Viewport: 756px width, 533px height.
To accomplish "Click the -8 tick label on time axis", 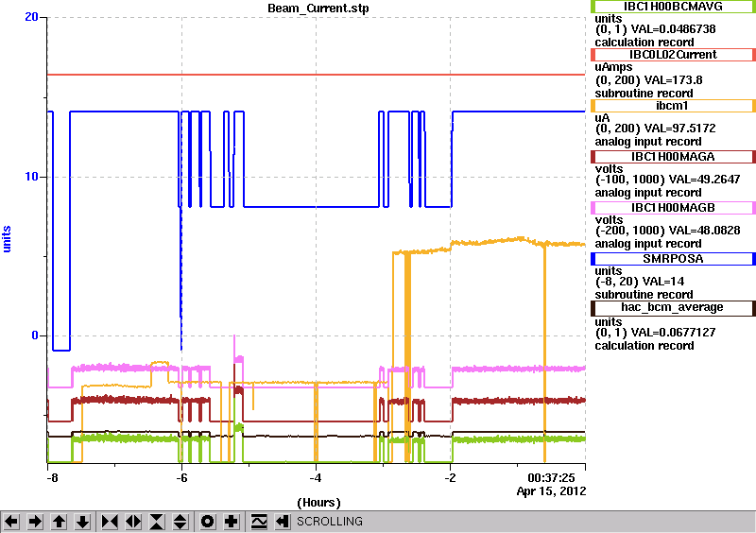I will [52, 478].
